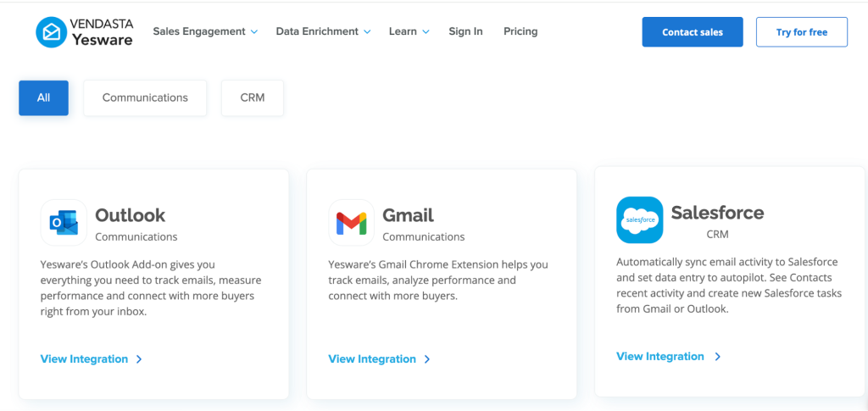The height and width of the screenshot is (411, 868).
Task: Filter by CRM category
Action: click(253, 98)
